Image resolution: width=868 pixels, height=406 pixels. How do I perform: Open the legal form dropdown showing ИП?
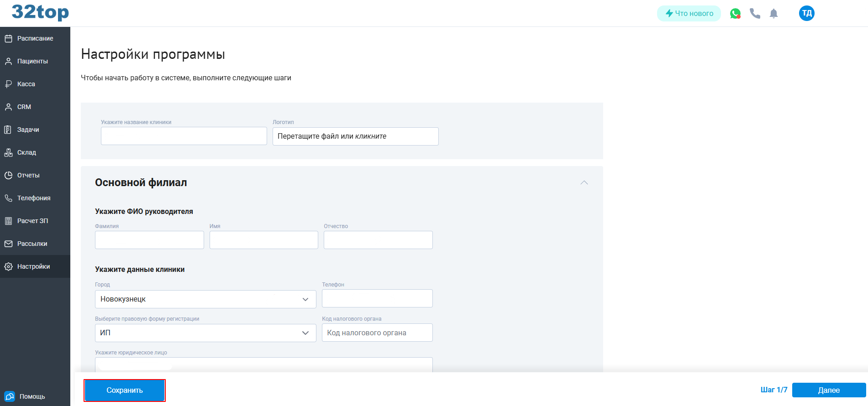coord(205,333)
